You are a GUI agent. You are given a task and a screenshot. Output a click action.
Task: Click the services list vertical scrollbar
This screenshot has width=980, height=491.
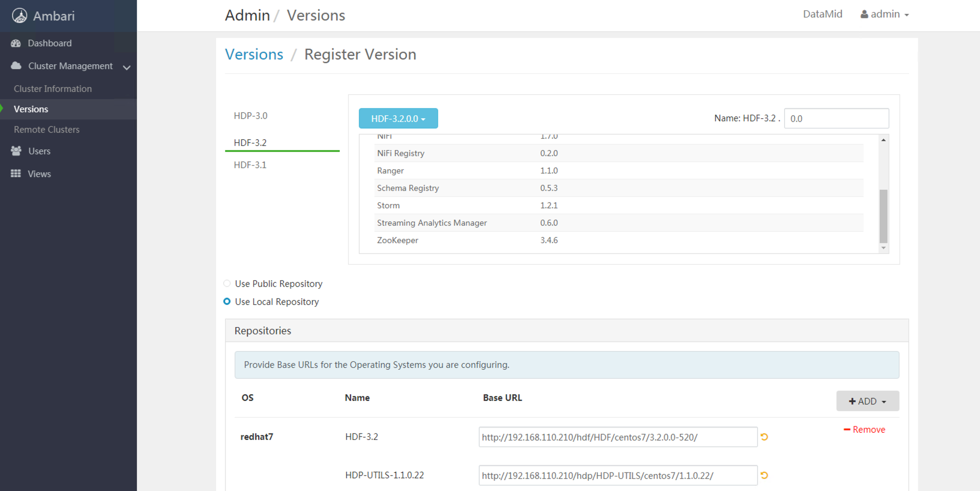[883, 216]
